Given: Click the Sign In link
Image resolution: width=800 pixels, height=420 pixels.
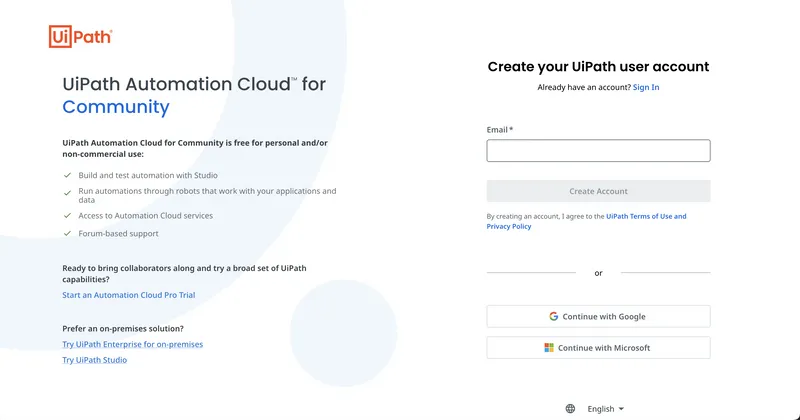Looking at the screenshot, I should click(x=646, y=87).
